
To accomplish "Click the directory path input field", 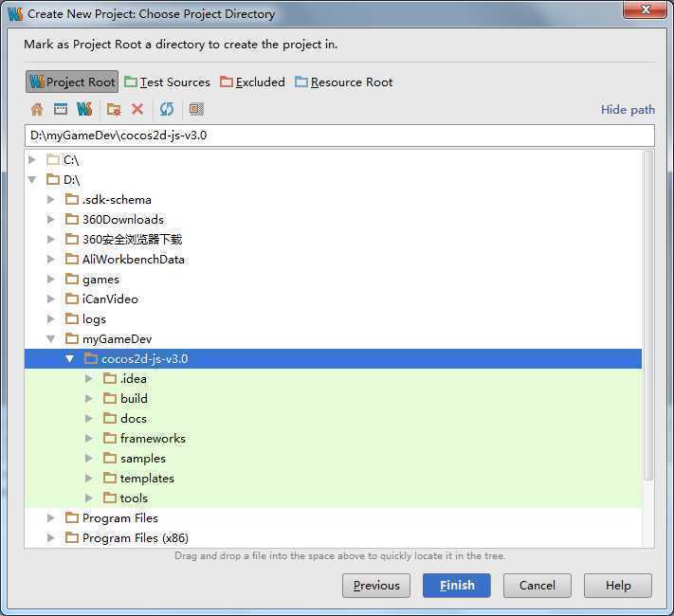I will tap(339, 136).
